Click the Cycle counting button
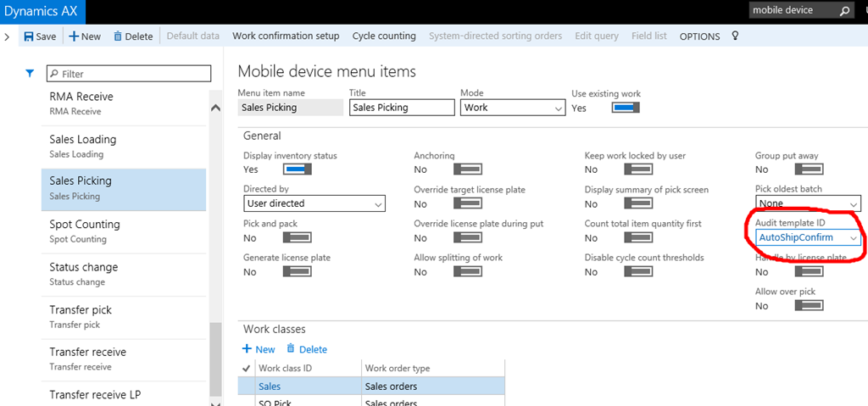 [x=384, y=36]
